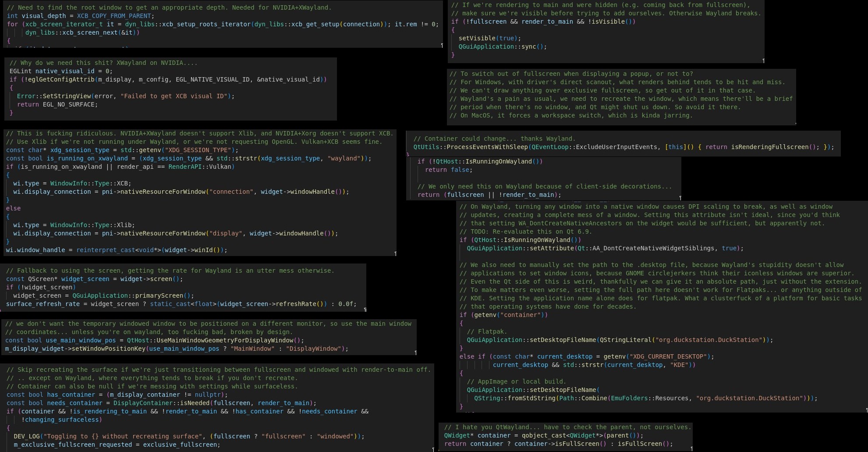
Task: Click the 'wi.window_handle = reinterpret_cast' line
Action: pos(117,250)
